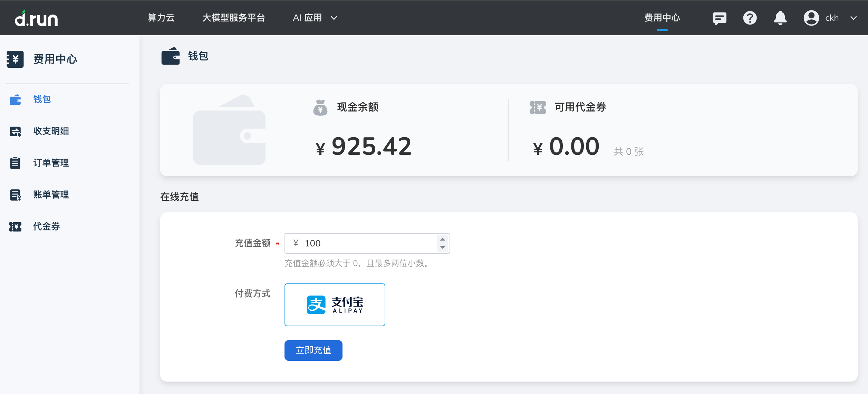
Task: Open the notifications bell
Action: [780, 18]
